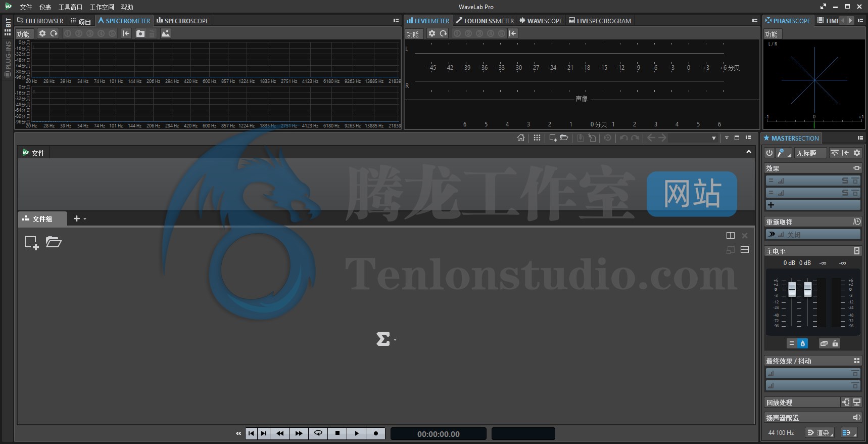
Task: Click the large open folder icon in file group
Action: [54, 242]
